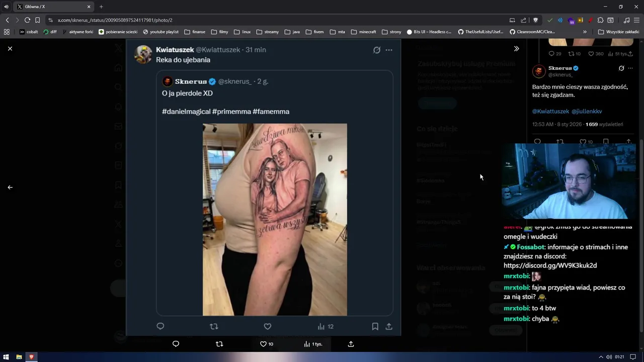Image resolution: width=644 pixels, height=362 pixels.
Task: Close the photo viewer with the X icon
Action: point(10,49)
